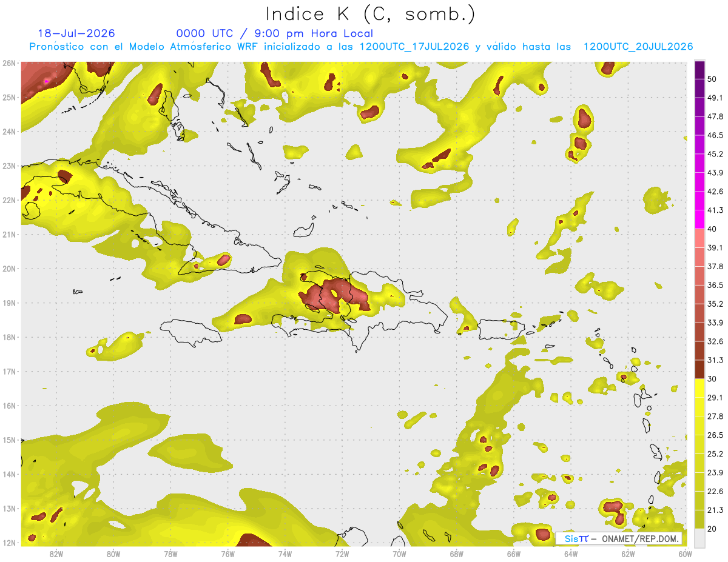Click the colorbar value 31.3
Image resolution: width=728 pixels, height=562 pixels.
[x=715, y=360]
